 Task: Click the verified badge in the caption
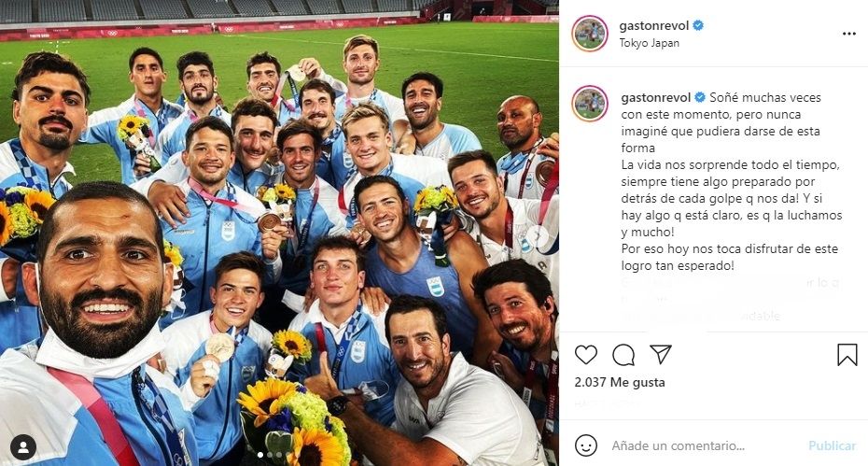700,97
